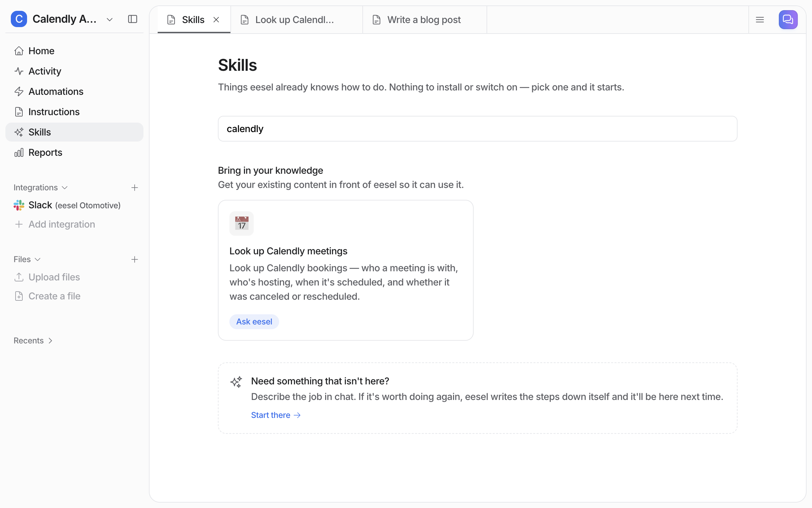Go to Home in the sidebar
The width and height of the screenshot is (812, 508).
point(74,51)
